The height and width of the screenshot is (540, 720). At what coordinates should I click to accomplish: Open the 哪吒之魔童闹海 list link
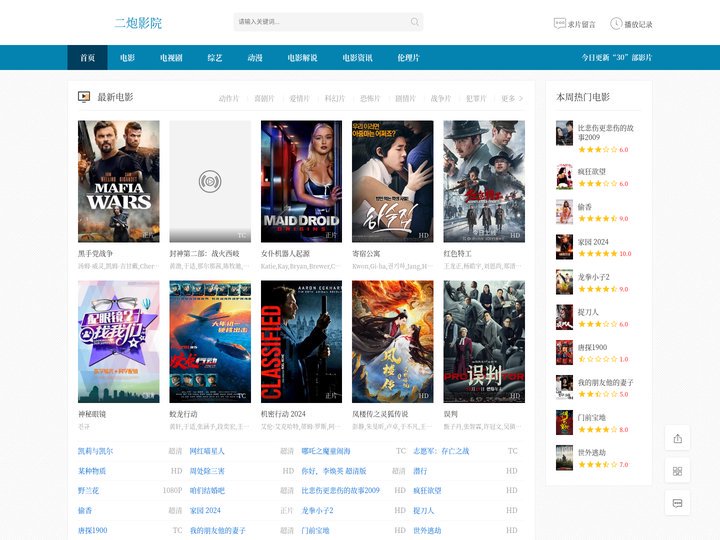326,451
